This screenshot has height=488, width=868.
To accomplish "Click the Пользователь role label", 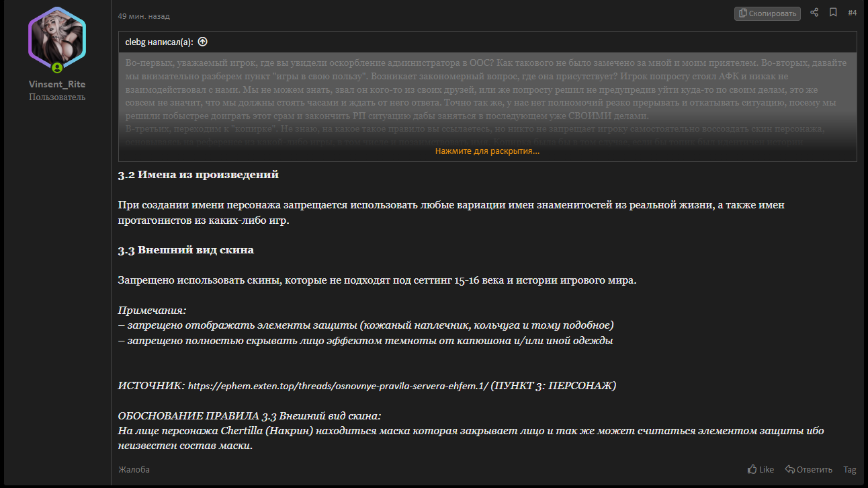I will (57, 97).
